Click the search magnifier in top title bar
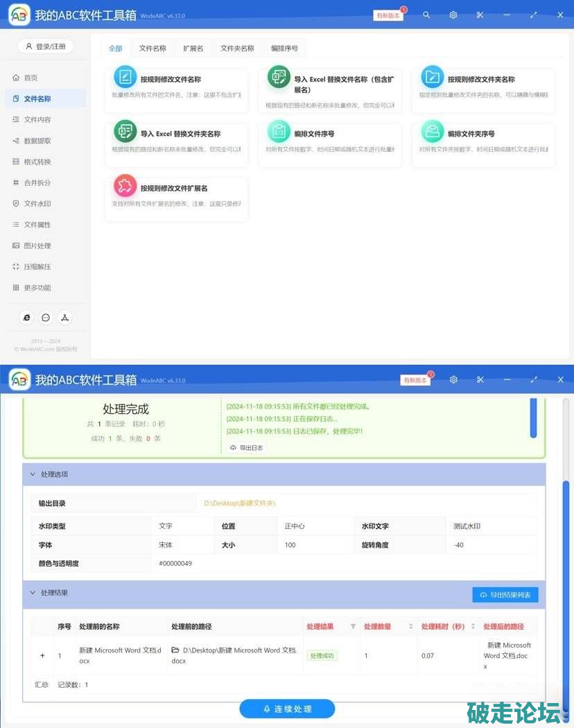The height and width of the screenshot is (728, 574). (x=426, y=15)
